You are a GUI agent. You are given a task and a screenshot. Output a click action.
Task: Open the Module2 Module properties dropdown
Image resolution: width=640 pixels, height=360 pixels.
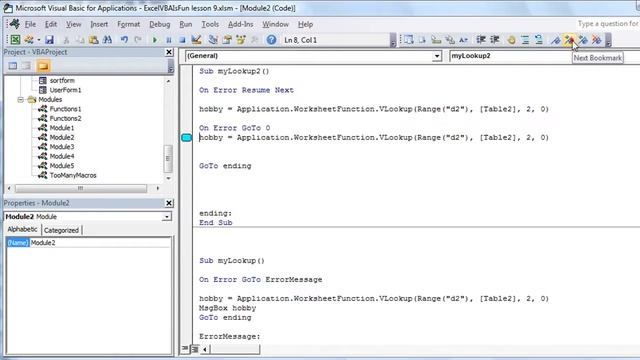click(x=167, y=217)
